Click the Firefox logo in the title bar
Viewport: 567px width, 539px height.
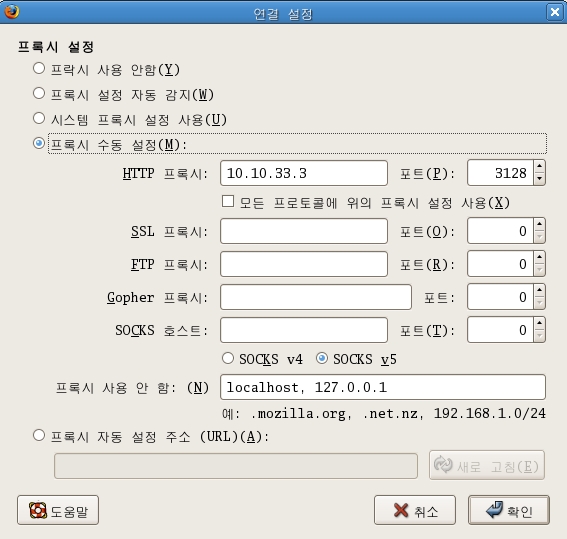click(12, 12)
